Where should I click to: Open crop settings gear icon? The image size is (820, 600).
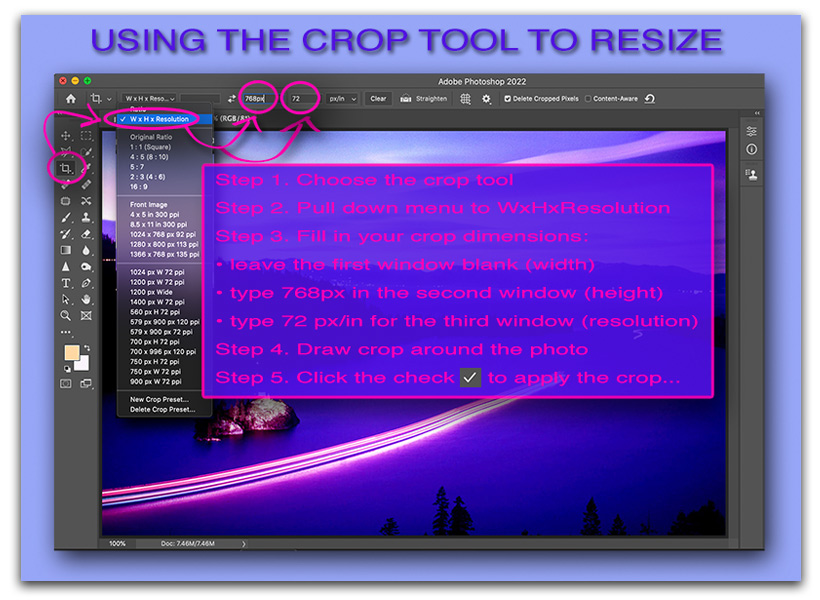click(x=487, y=99)
